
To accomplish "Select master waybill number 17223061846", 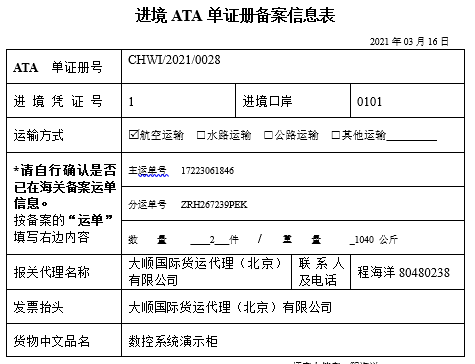I will pos(207,171).
